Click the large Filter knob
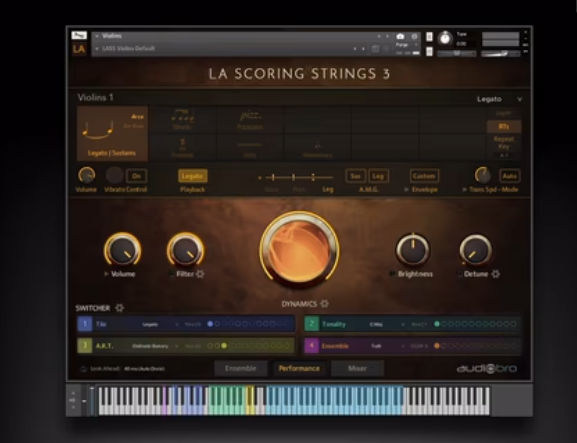Screen dimensions: 577x443 (x=185, y=250)
